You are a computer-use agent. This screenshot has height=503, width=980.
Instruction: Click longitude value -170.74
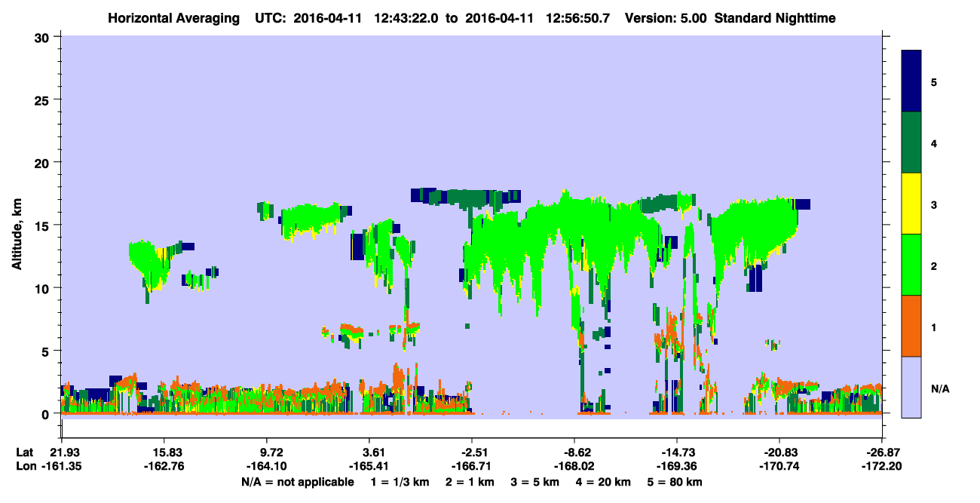[x=779, y=467]
